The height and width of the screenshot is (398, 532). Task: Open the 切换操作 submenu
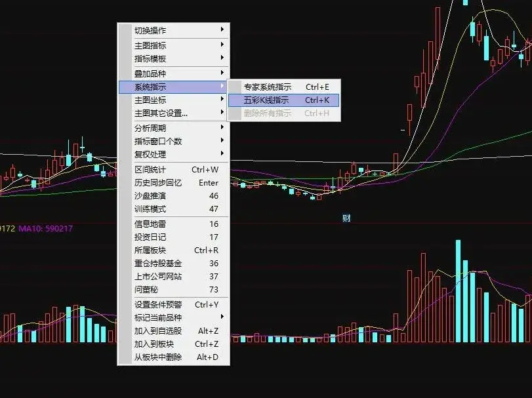174,31
